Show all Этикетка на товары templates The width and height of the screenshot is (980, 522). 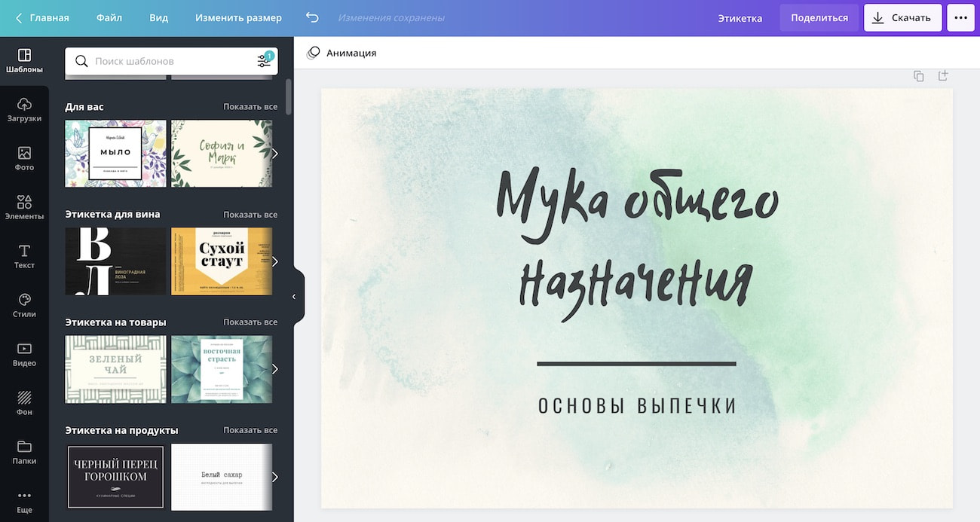(250, 322)
